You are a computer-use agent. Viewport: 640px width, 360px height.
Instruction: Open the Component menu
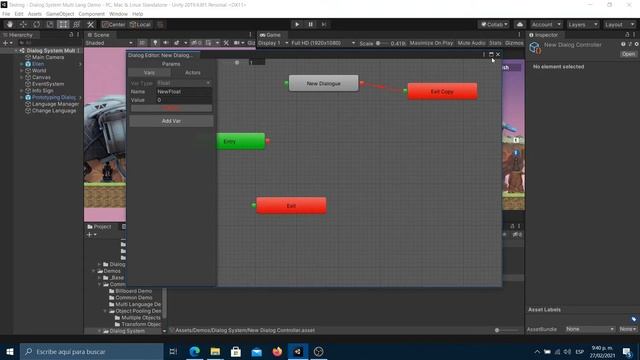coord(91,14)
